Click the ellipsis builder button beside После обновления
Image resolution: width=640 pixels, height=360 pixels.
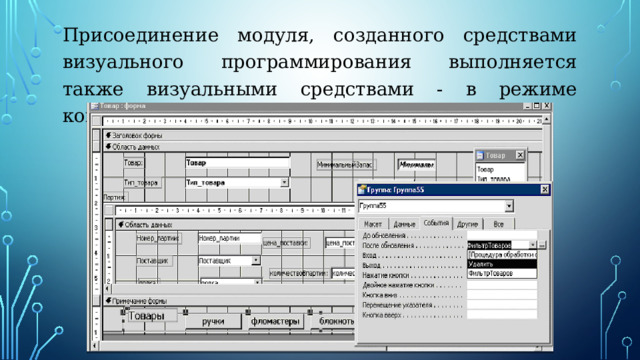tap(542, 245)
